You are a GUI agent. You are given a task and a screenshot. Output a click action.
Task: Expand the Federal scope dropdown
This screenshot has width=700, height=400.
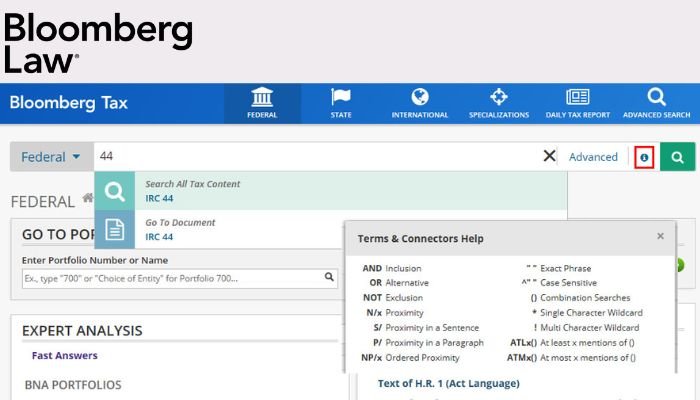(x=51, y=157)
